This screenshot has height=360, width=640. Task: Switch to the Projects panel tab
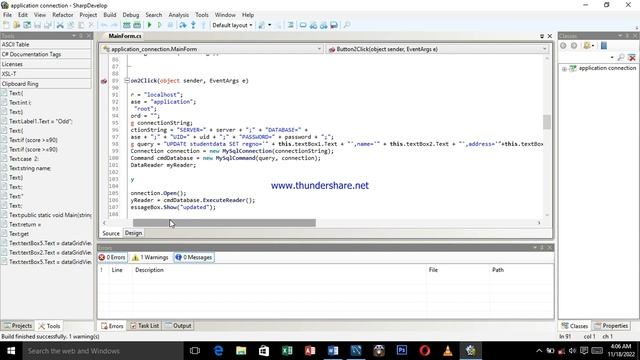click(18, 326)
